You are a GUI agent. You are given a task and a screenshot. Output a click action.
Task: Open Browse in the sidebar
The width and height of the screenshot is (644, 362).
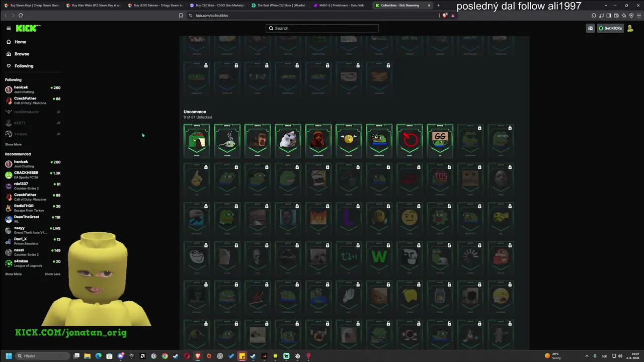22,54
